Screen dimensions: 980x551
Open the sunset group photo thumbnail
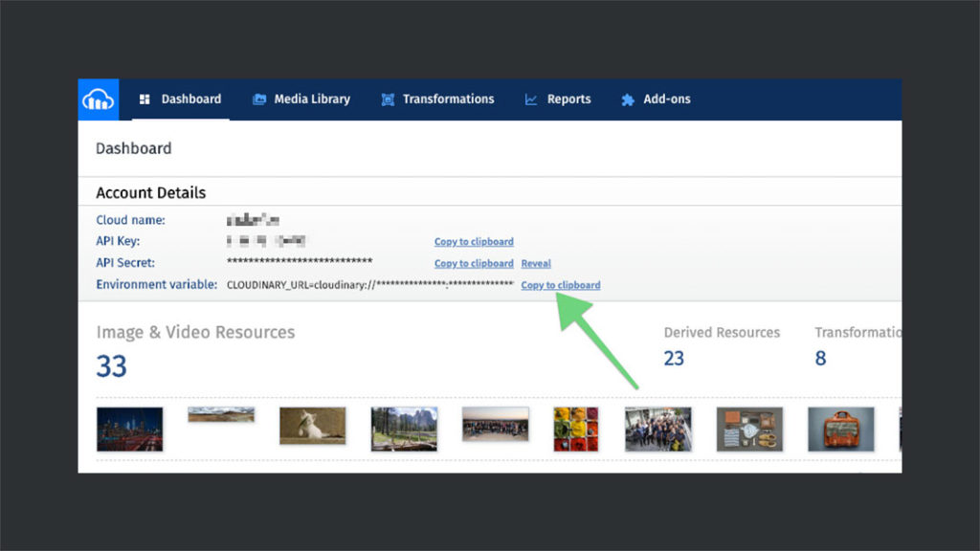click(495, 424)
